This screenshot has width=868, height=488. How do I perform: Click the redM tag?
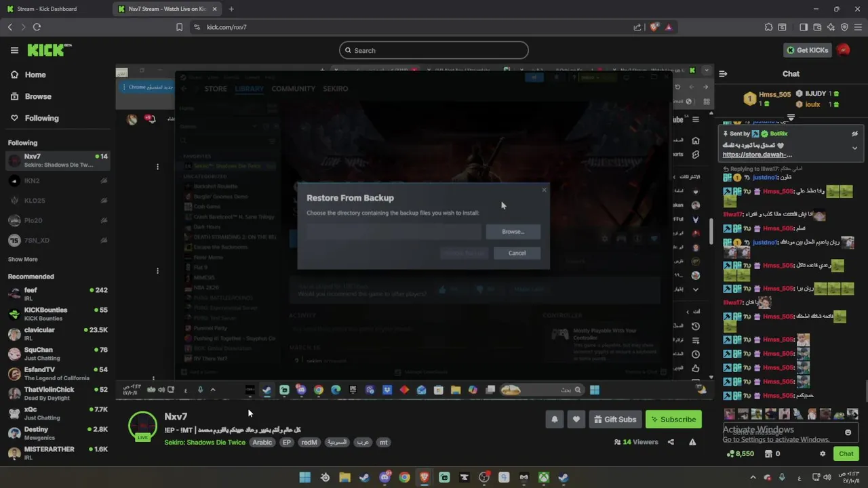pyautogui.click(x=309, y=442)
